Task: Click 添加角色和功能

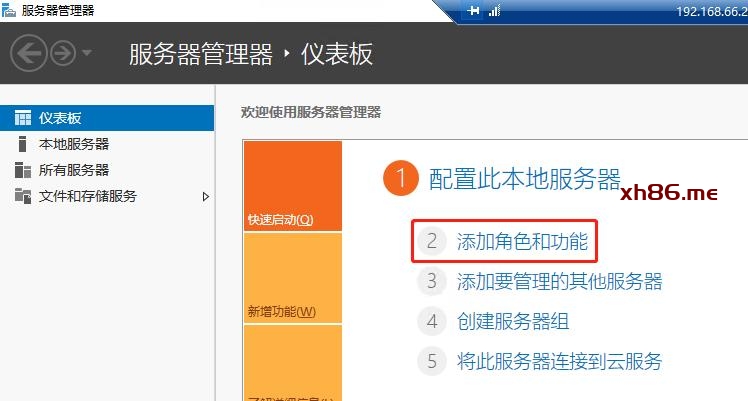Action: pos(521,241)
